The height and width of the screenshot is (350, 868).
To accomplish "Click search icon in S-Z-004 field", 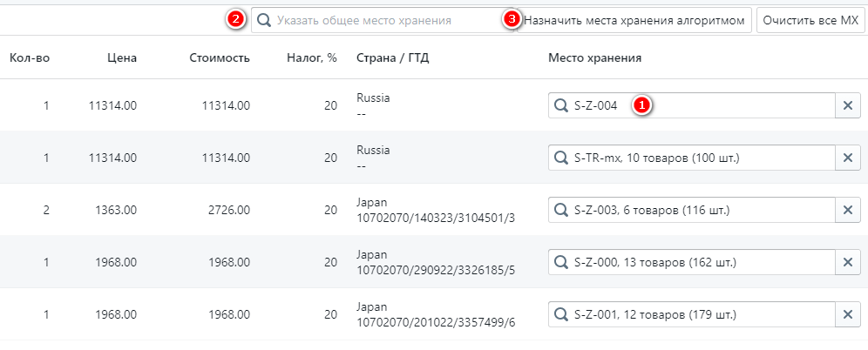I will coord(561,105).
